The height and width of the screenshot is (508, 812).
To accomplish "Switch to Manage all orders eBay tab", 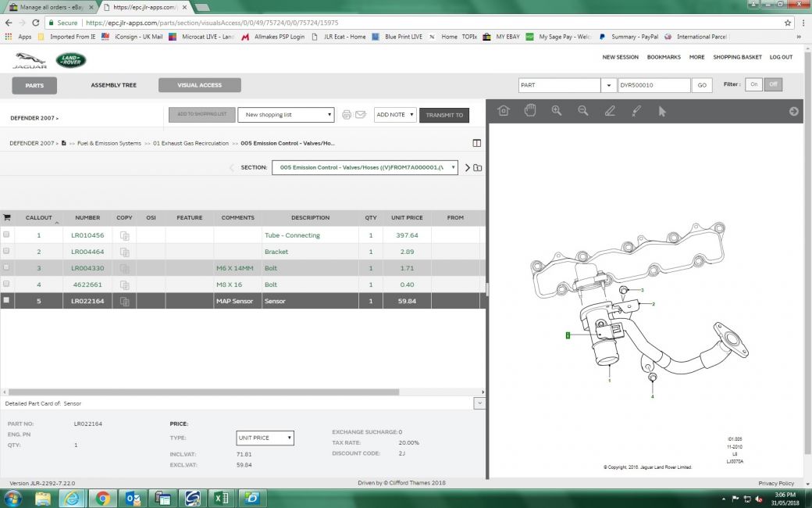I will (52, 7).
